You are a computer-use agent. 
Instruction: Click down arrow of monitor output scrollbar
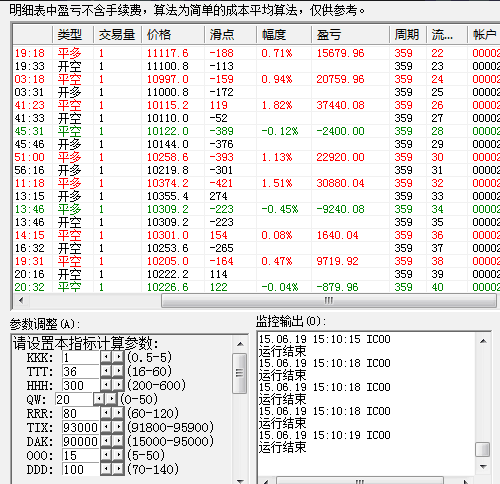coord(483,466)
